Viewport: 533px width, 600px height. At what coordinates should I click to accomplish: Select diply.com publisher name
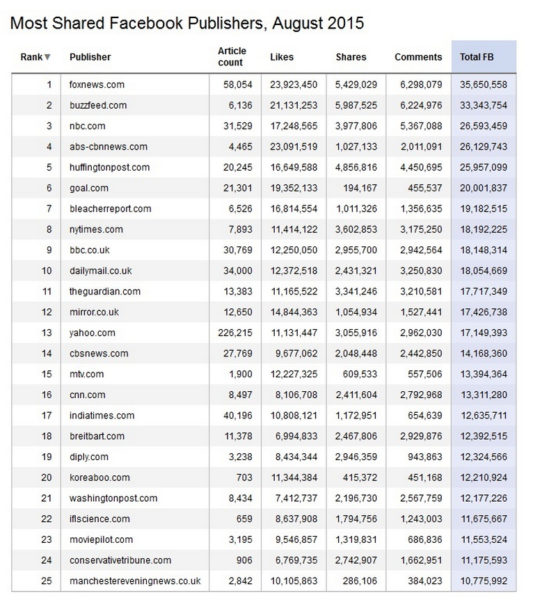[x=89, y=457]
